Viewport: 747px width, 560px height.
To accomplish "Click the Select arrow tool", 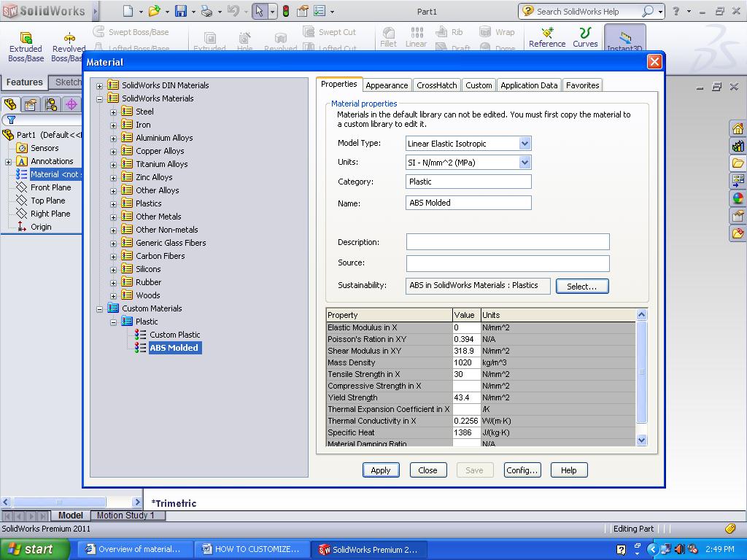I will click(x=259, y=11).
